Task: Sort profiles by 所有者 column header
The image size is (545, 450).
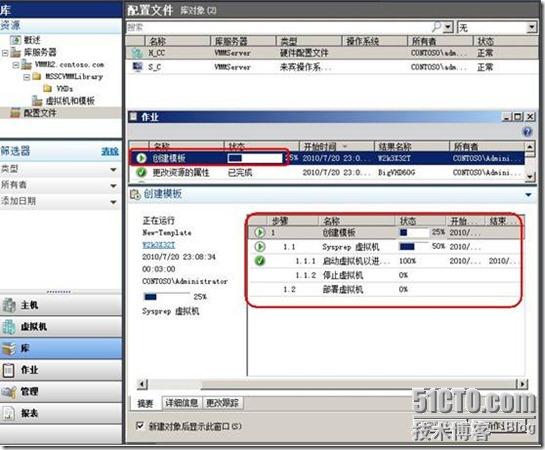Action: coord(440,41)
